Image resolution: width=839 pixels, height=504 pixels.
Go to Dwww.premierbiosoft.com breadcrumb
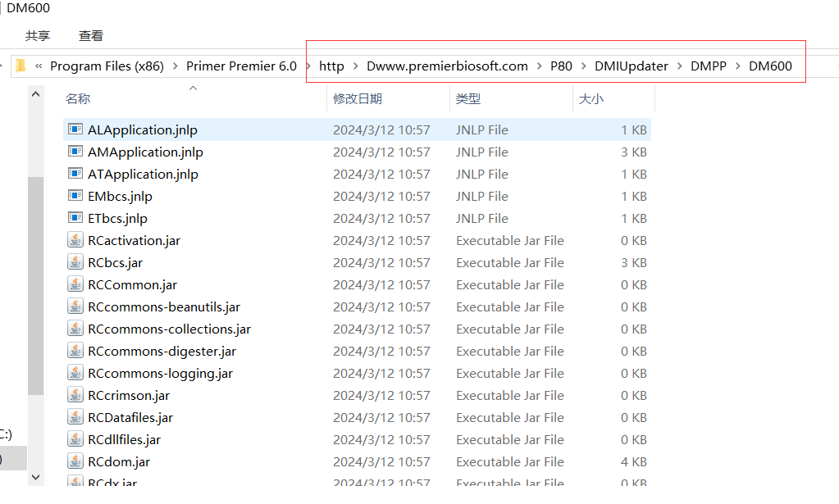[x=447, y=66]
